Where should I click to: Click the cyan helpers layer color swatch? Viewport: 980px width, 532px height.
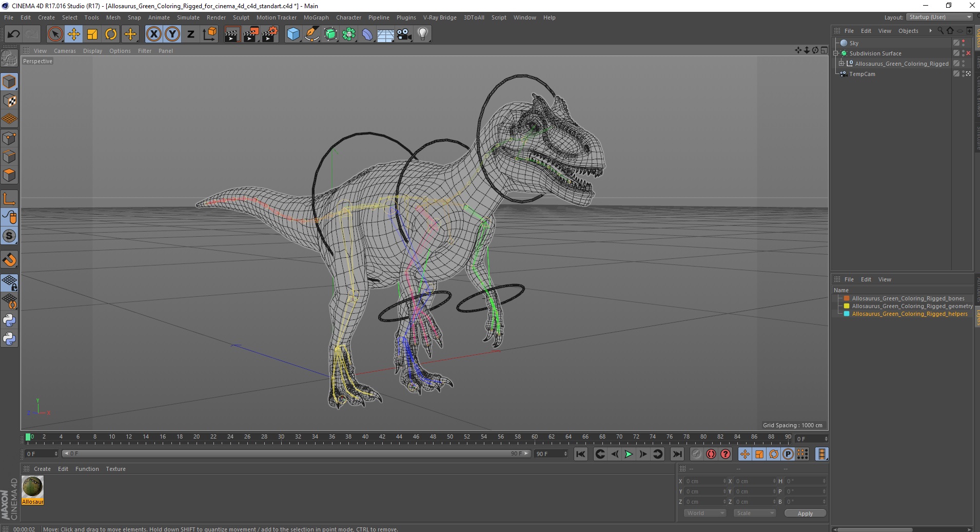click(847, 314)
